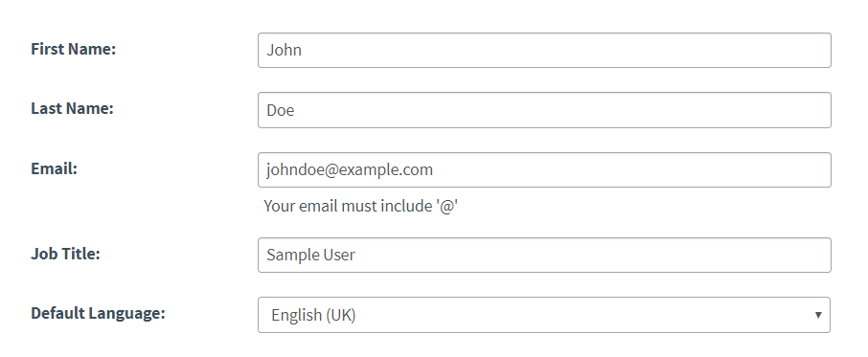This screenshot has height=357, width=868.
Task: Activate the Job Title input field
Action: [544, 255]
